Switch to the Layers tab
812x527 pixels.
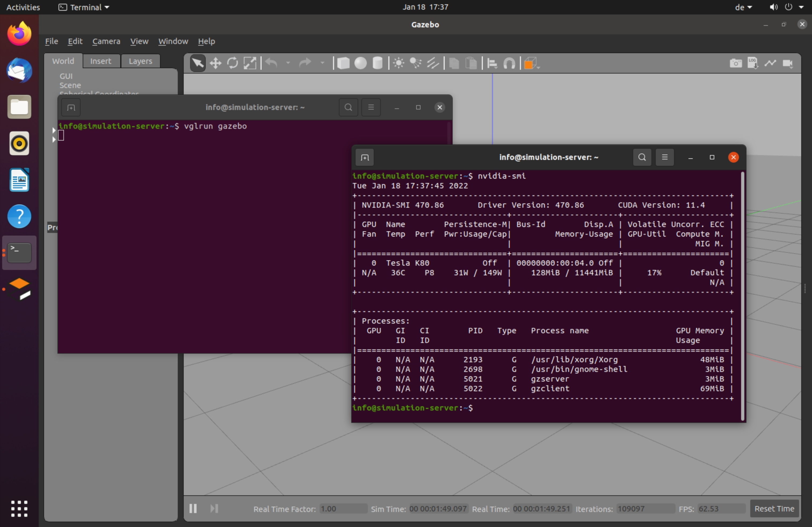click(140, 61)
